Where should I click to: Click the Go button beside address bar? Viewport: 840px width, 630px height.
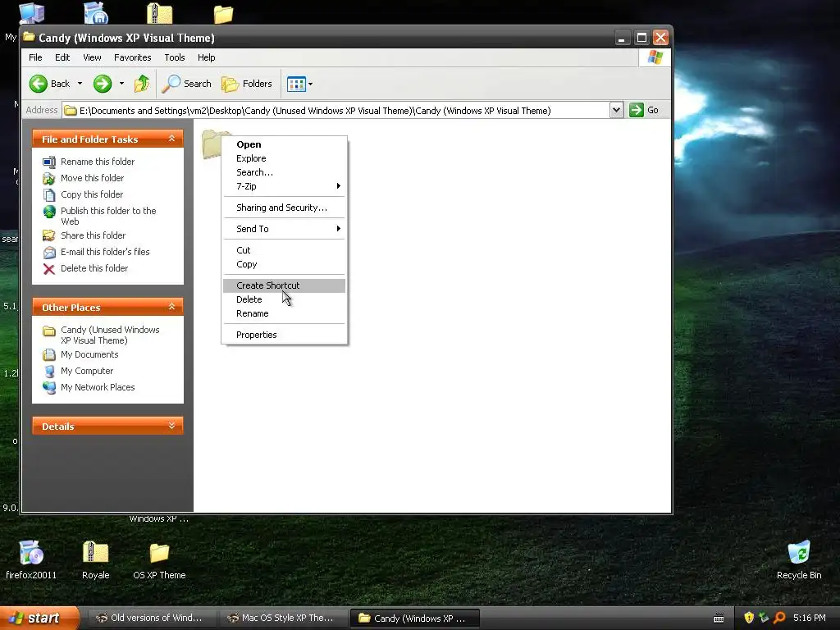tap(644, 111)
